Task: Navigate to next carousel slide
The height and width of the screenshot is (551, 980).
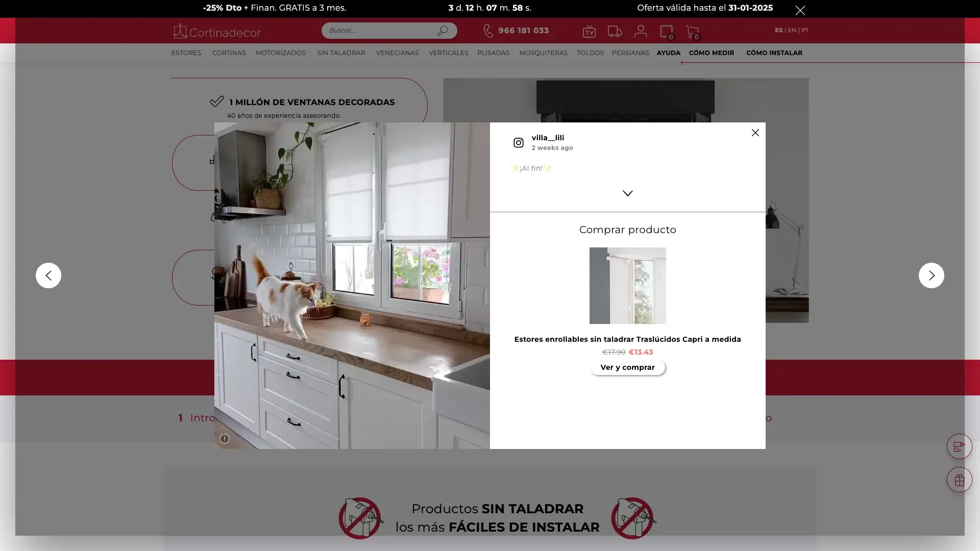Action: (932, 275)
